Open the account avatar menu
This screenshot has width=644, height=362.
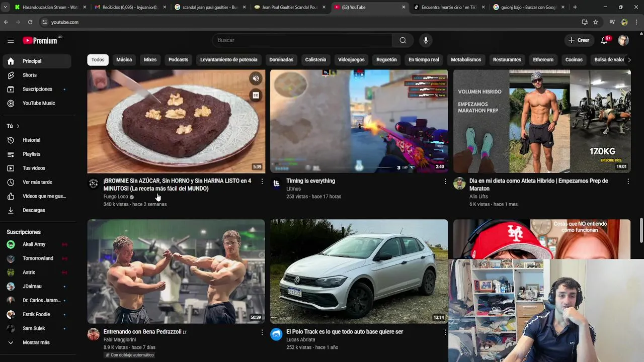(x=623, y=40)
